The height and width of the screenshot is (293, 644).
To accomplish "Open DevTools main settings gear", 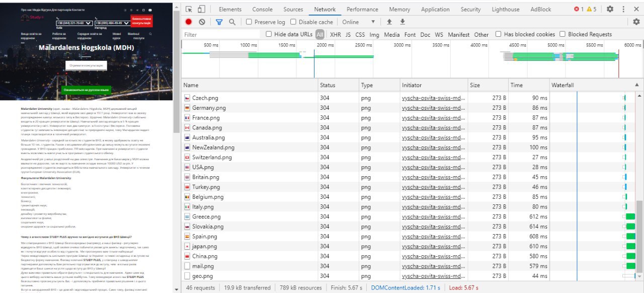I will (610, 9).
